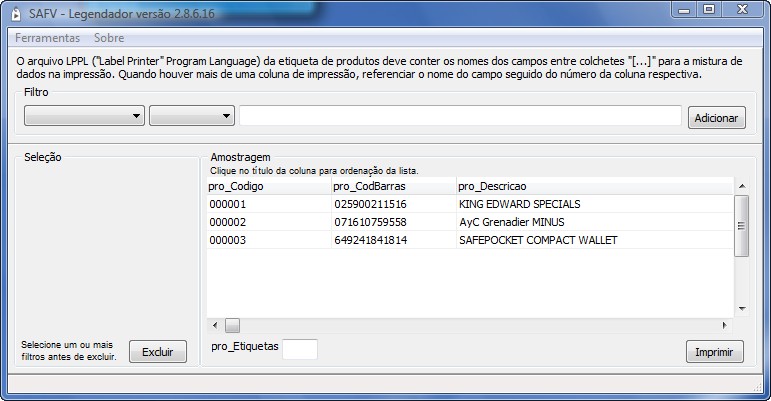Click the vertical scrollbar down arrow

click(741, 308)
